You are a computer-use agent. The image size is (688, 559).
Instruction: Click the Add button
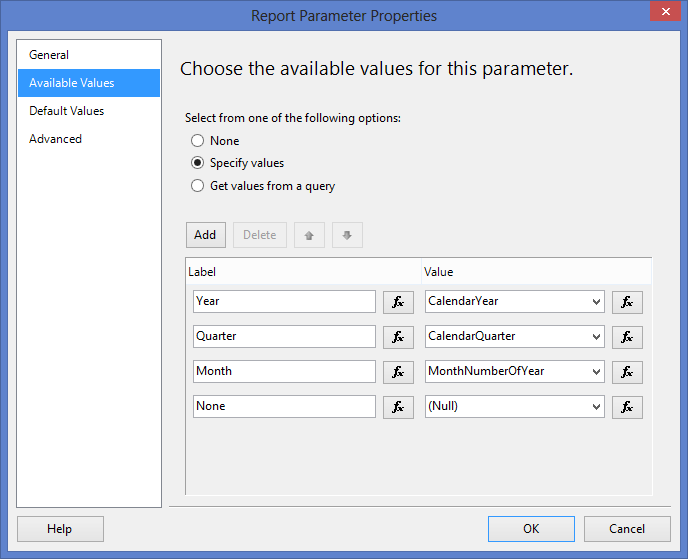coord(205,235)
